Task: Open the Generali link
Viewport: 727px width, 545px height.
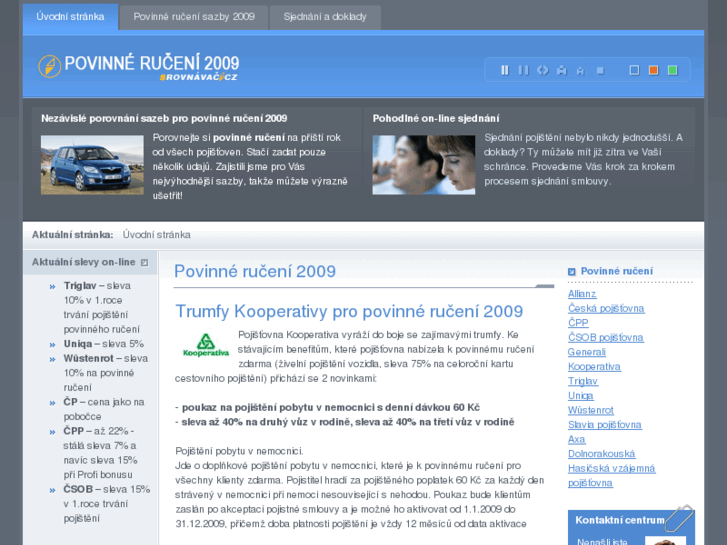Action: click(x=587, y=352)
